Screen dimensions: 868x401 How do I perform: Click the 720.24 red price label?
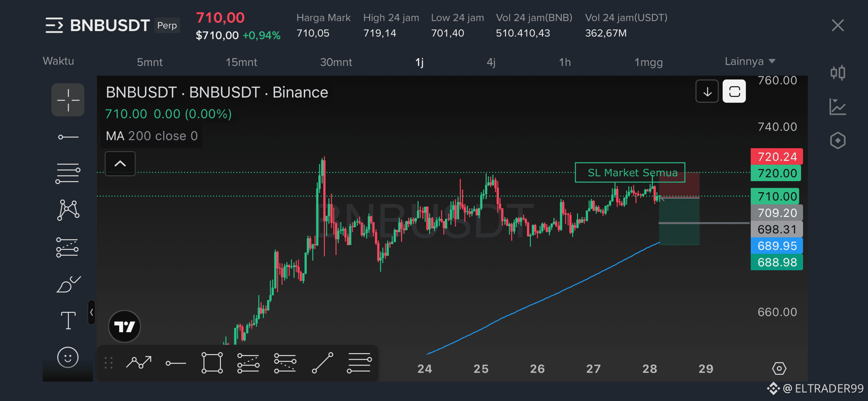click(776, 156)
